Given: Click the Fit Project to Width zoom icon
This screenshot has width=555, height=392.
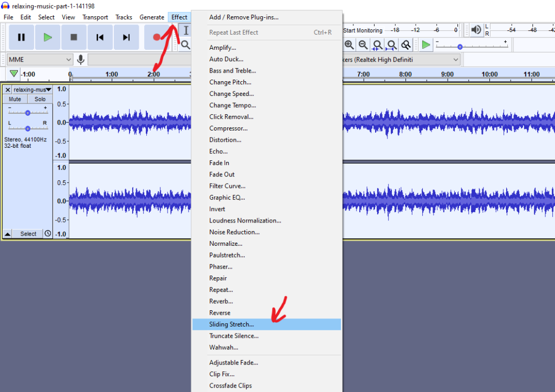Looking at the screenshot, I should 391,45.
